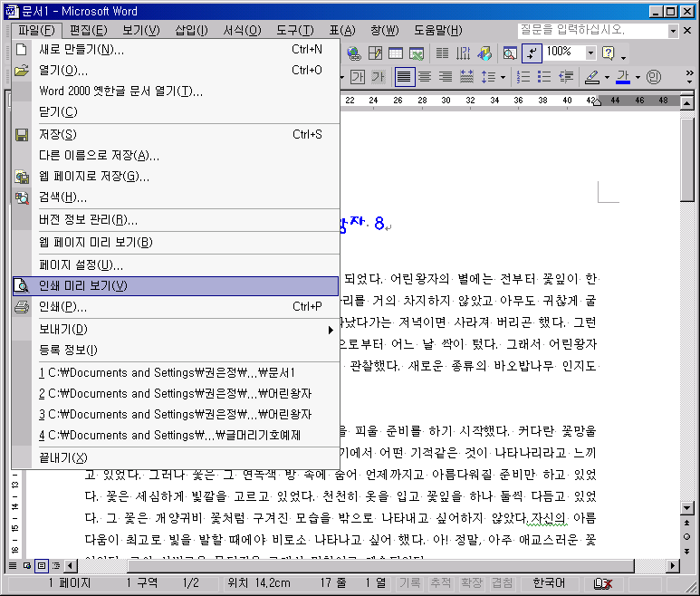Click the numbered list icon
The height and width of the screenshot is (596, 700).
coord(523,77)
